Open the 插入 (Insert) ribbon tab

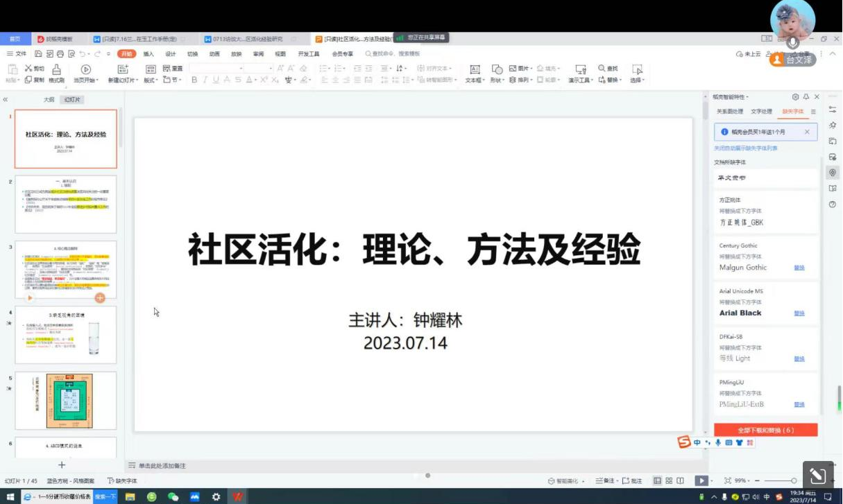148,53
